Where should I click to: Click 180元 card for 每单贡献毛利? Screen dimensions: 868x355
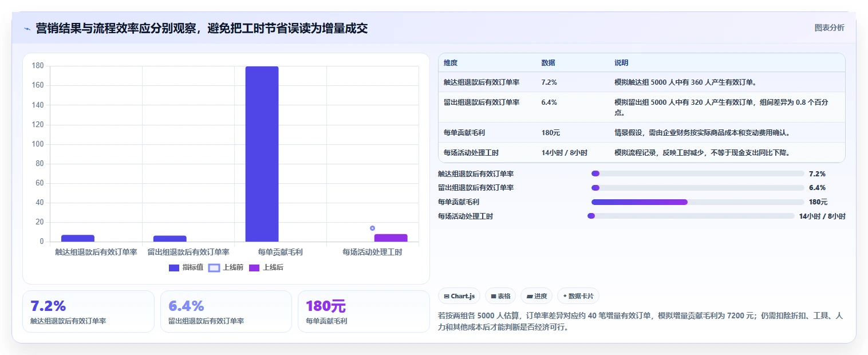364,311
